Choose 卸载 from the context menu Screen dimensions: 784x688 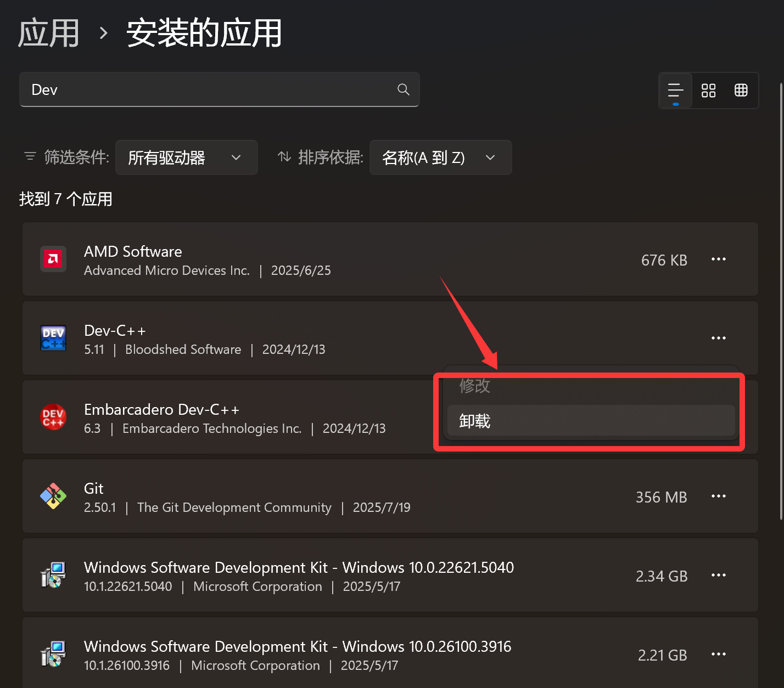pos(591,421)
